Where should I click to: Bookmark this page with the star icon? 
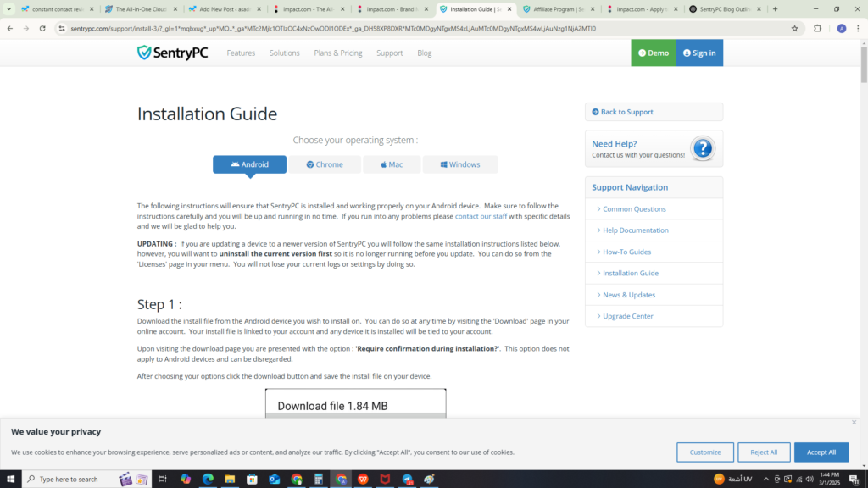pos(794,28)
